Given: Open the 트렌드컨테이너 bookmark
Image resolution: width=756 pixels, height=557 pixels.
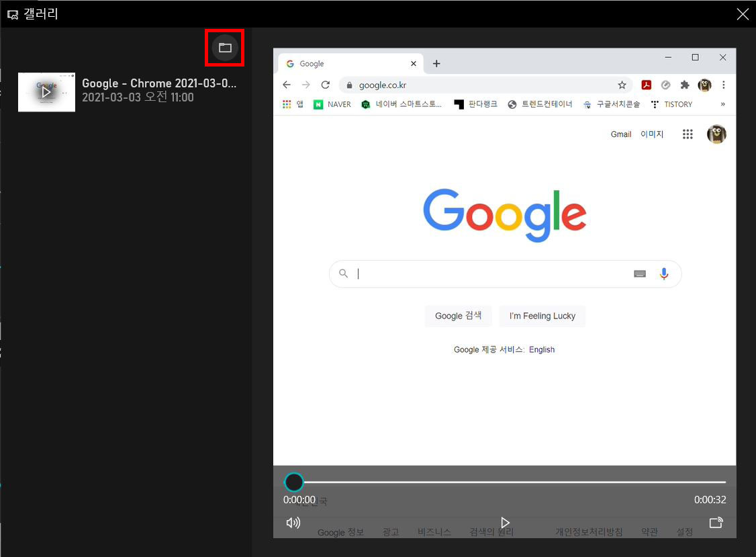Looking at the screenshot, I should (x=540, y=104).
